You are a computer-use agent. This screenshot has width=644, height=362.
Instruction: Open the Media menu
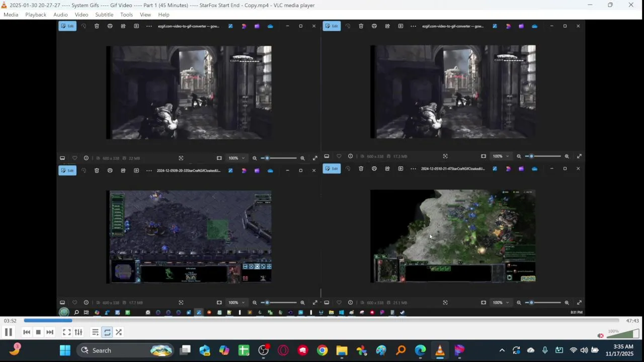[x=11, y=15]
